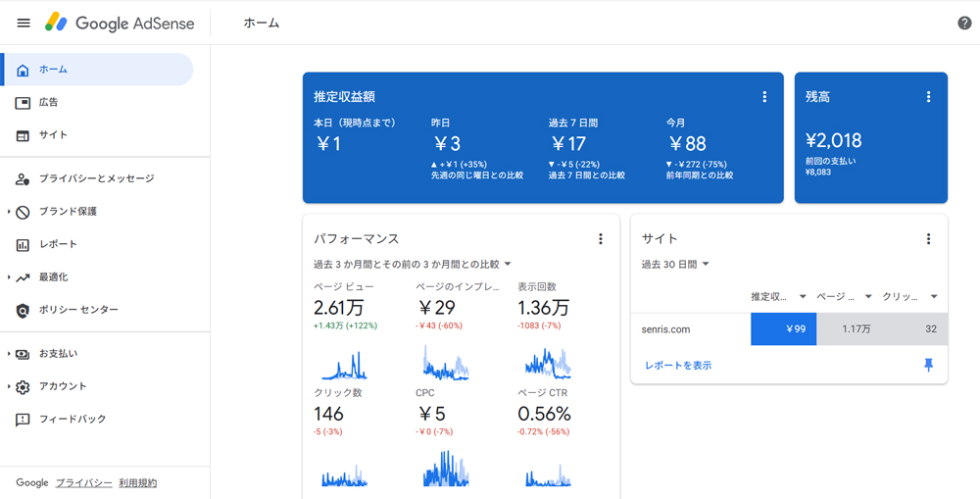980x499 pixels.
Task: Click the help question mark icon
Action: tap(964, 24)
